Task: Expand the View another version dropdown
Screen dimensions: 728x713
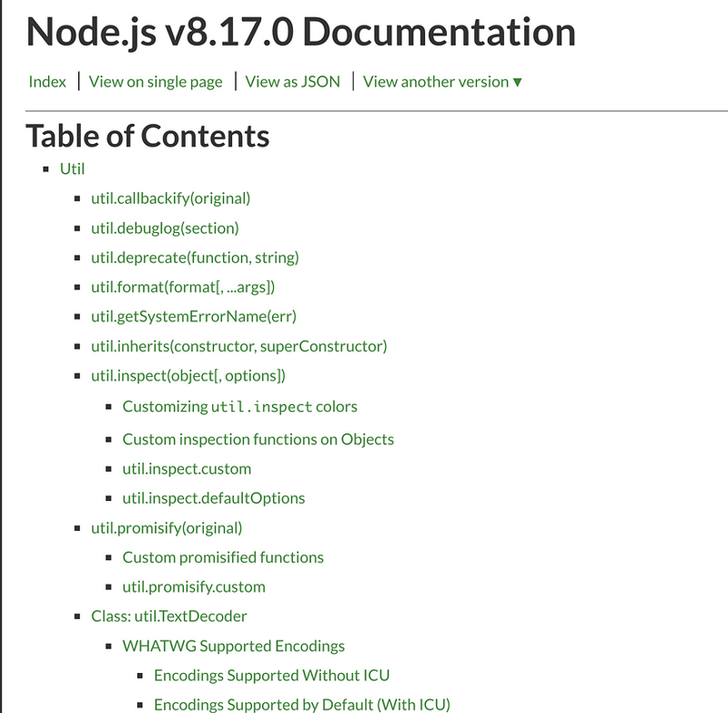Action: pyautogui.click(x=440, y=81)
